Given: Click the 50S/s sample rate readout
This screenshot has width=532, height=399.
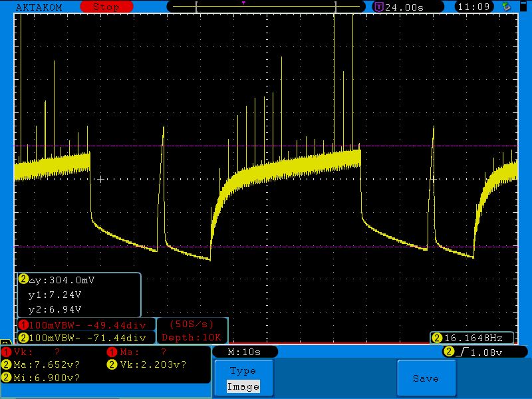Looking at the screenshot, I should pyautogui.click(x=192, y=325).
